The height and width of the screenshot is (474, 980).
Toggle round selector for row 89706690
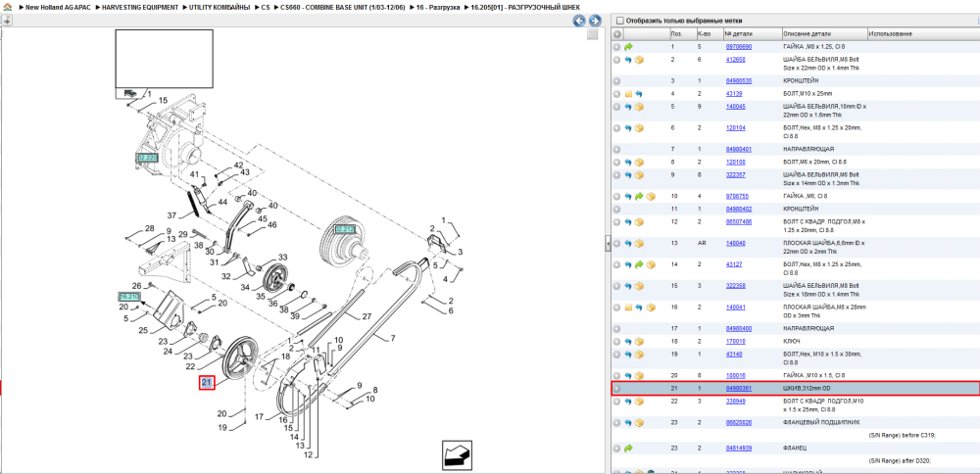coord(616,47)
